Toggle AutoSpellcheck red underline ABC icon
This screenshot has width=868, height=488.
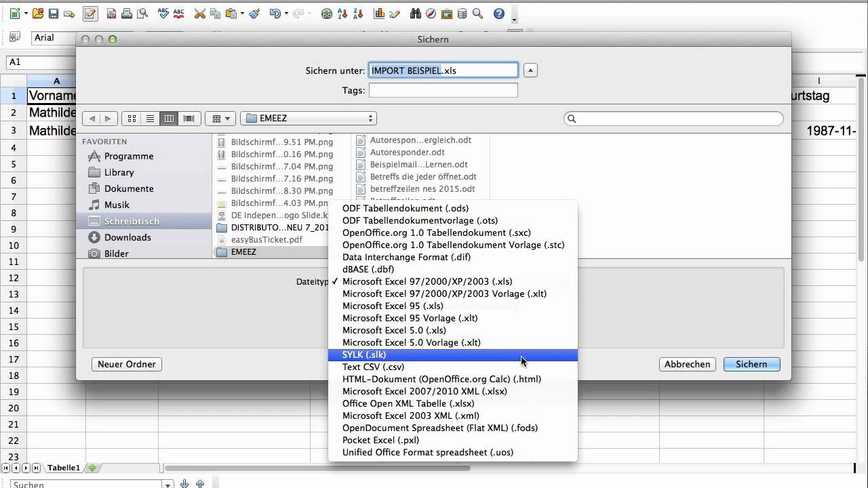pos(178,13)
